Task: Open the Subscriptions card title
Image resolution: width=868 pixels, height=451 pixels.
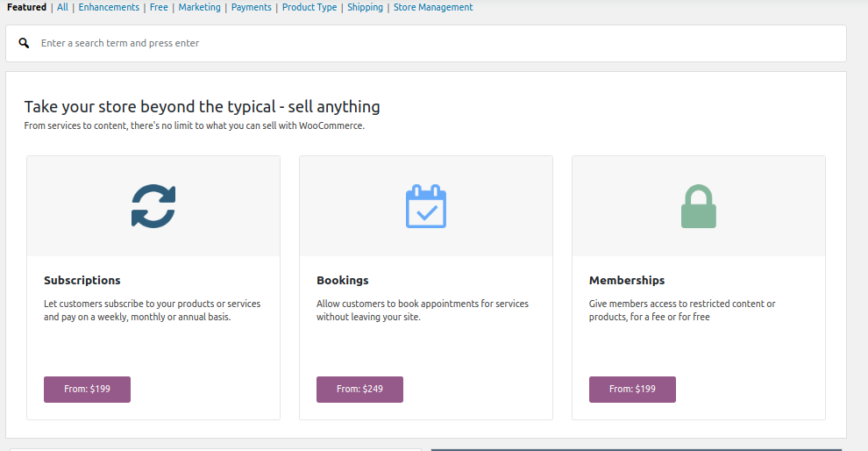Action: 82,281
